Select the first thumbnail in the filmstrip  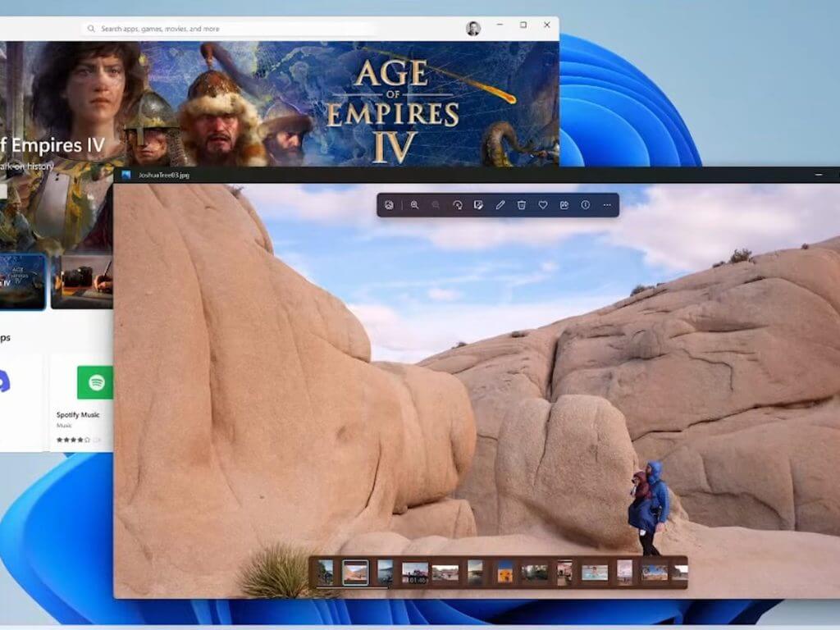[x=325, y=572]
